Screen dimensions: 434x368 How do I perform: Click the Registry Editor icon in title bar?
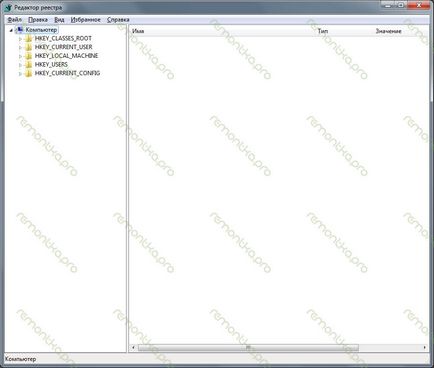point(8,7)
